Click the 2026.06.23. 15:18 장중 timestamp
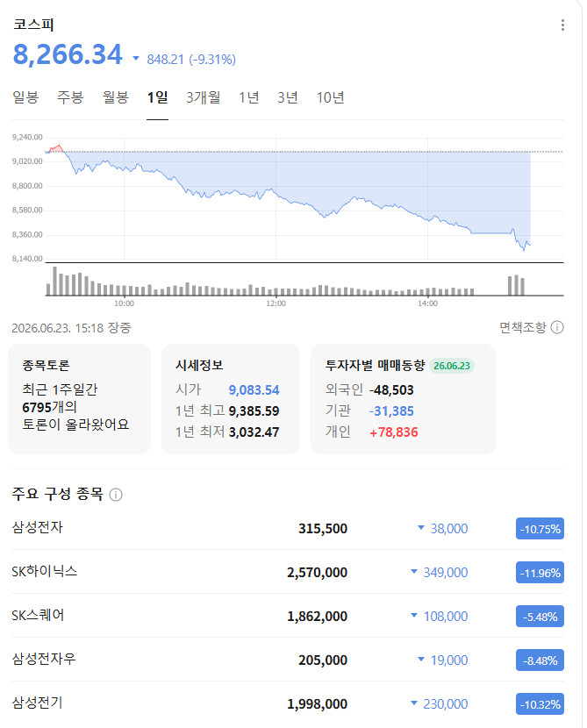 pyautogui.click(x=72, y=328)
